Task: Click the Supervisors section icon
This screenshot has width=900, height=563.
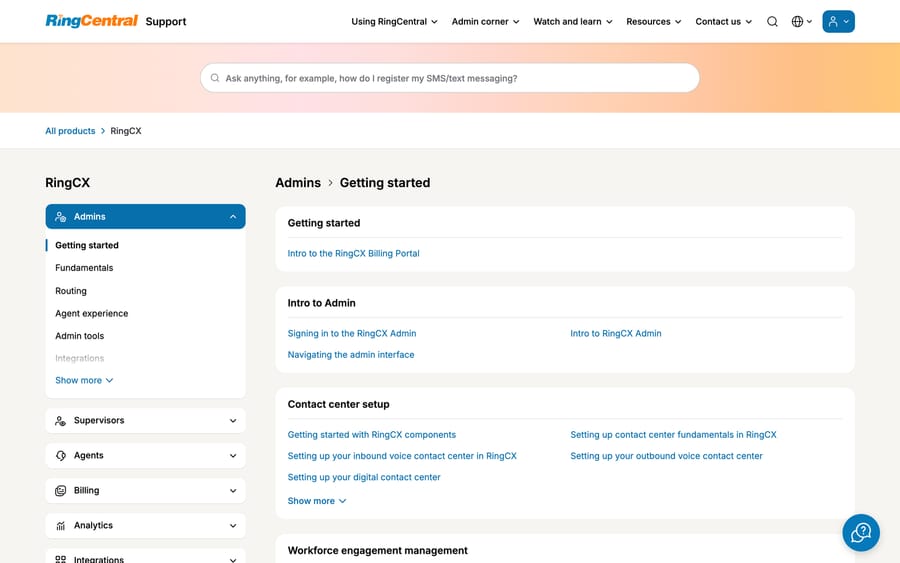Action: [60, 421]
